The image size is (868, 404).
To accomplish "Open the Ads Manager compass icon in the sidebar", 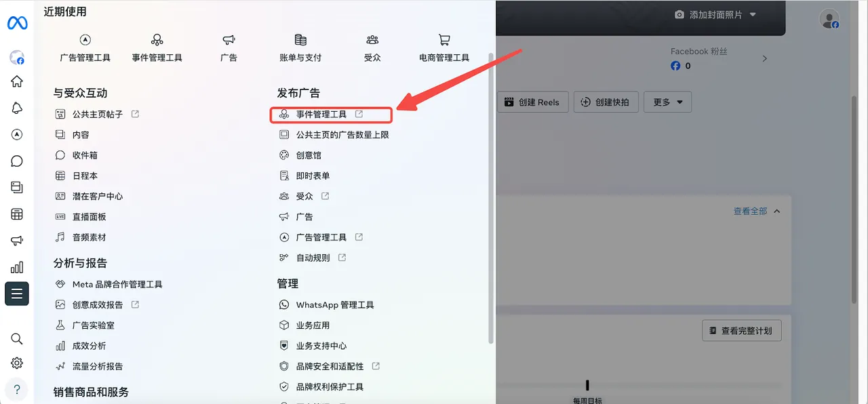I will tap(17, 134).
